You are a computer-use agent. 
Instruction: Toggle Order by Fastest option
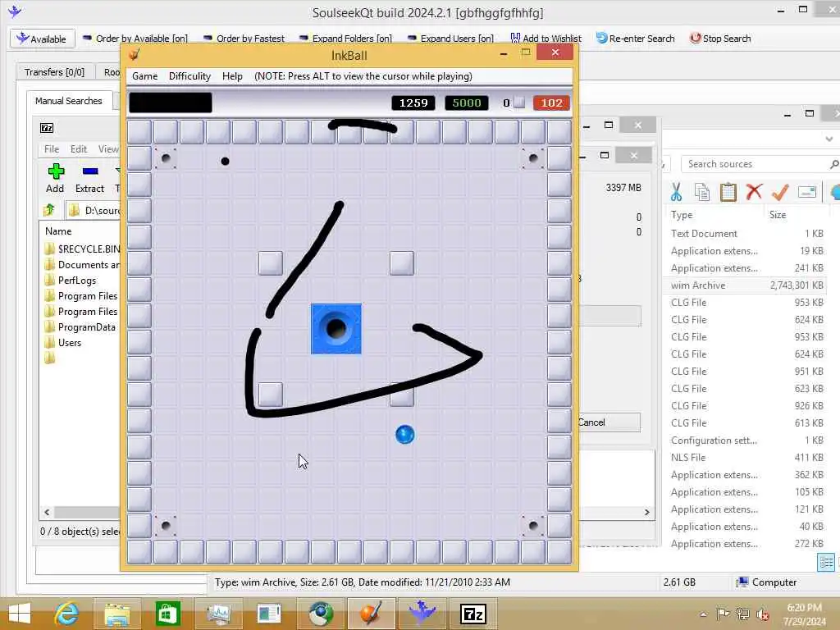point(244,39)
